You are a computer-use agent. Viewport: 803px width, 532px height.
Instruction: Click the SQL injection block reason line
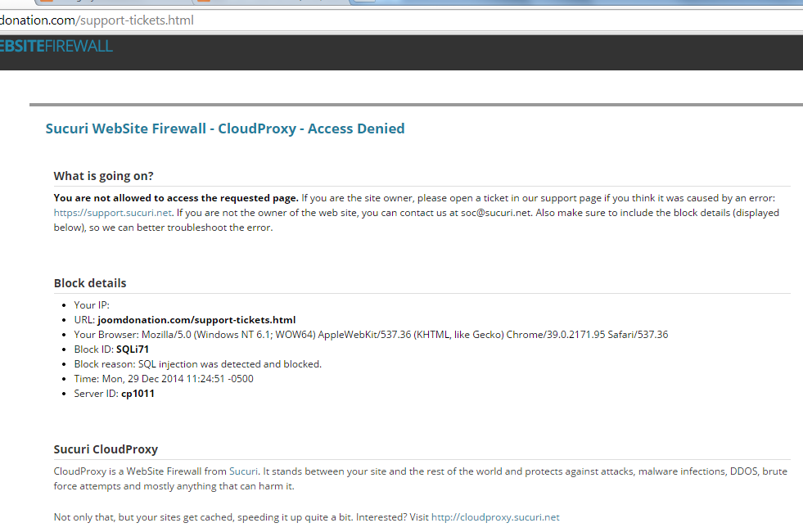pos(197,364)
